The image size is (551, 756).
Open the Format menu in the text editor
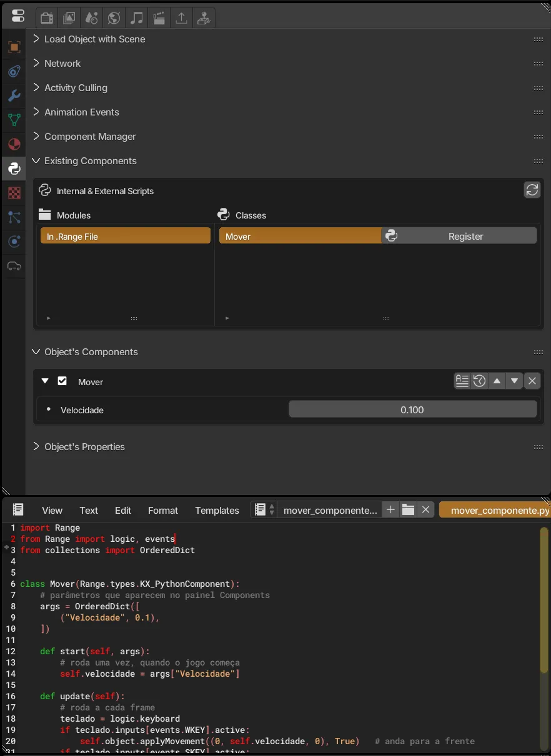pyautogui.click(x=163, y=510)
